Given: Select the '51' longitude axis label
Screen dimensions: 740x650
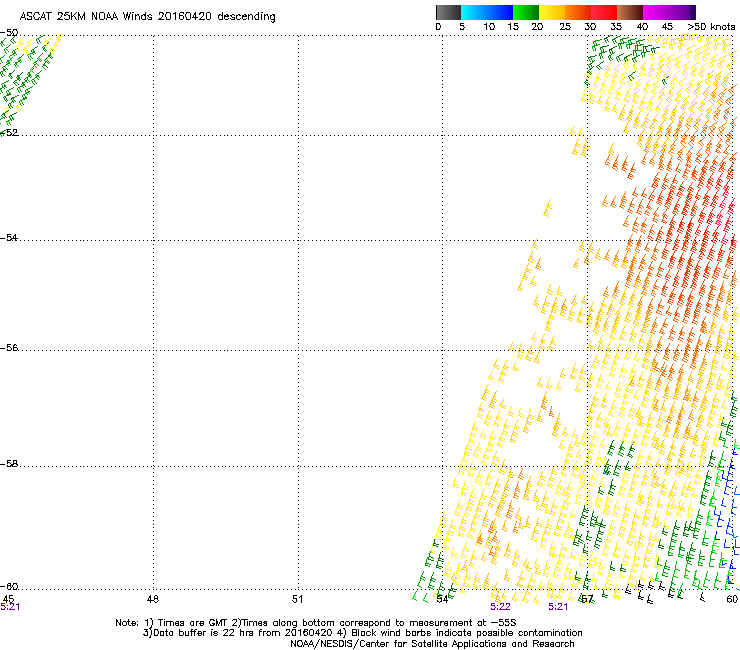Looking at the screenshot, I should click(297, 599).
